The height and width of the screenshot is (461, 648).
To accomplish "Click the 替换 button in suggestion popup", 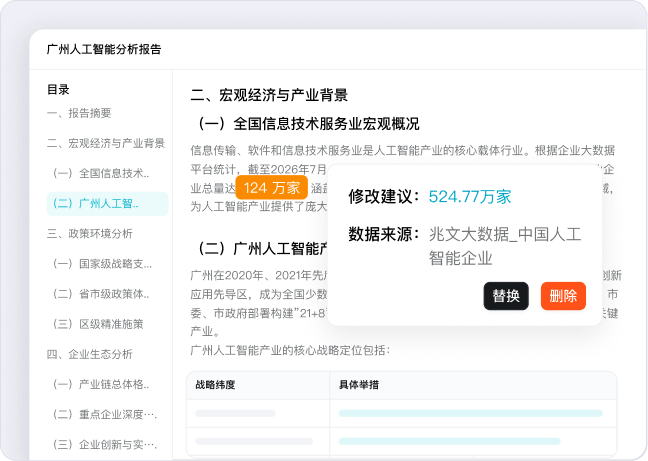I will (506, 296).
